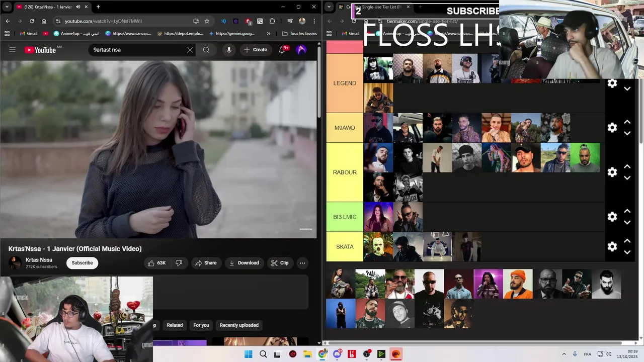Image resolution: width=644 pixels, height=362 pixels.
Task: Click the BI3 LMIC tier label
Action: pyautogui.click(x=345, y=217)
